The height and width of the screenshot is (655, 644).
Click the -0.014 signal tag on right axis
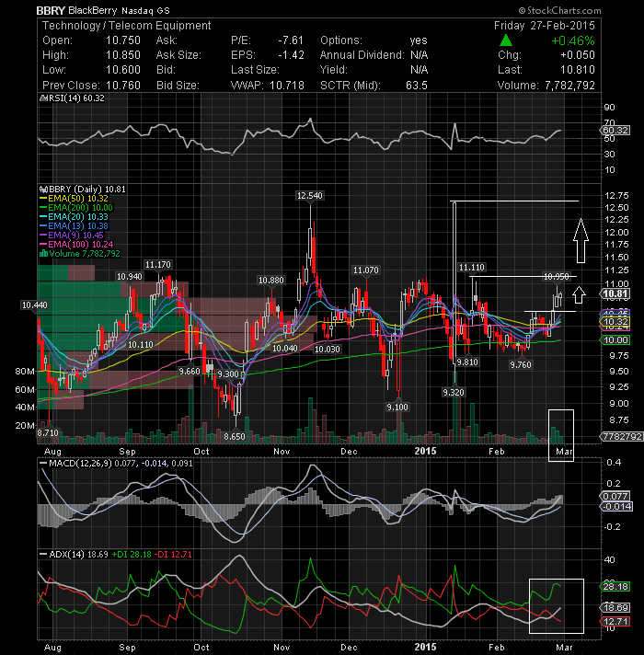[x=616, y=507]
